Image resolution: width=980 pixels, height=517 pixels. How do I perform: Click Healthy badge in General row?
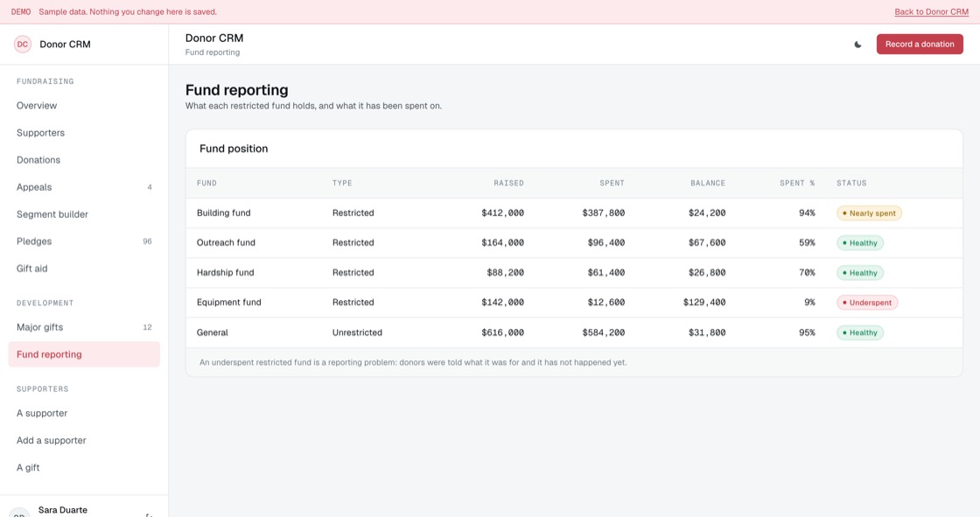click(860, 332)
